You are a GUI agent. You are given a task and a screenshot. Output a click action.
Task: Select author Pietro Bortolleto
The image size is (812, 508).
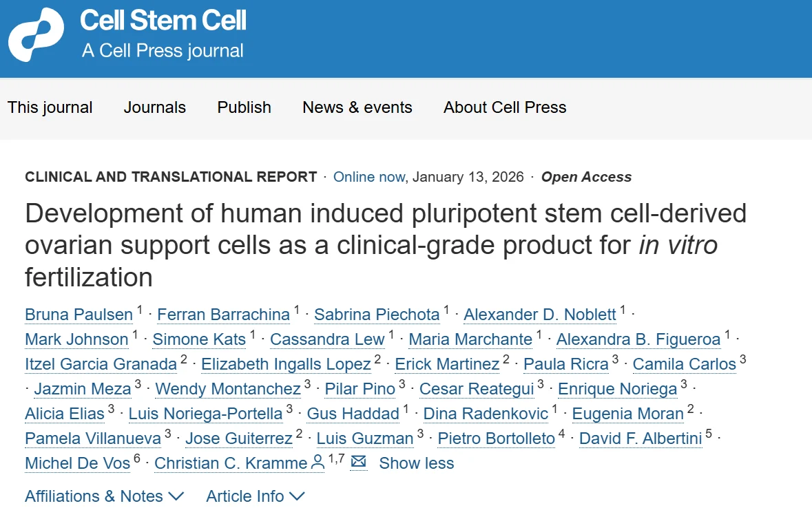tap(496, 438)
